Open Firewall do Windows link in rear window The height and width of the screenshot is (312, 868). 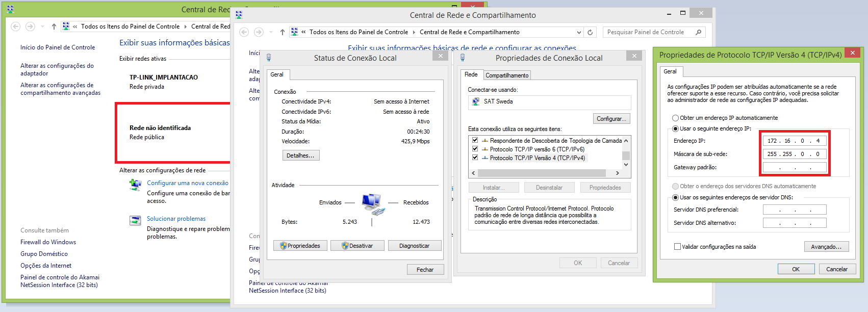[x=48, y=242]
